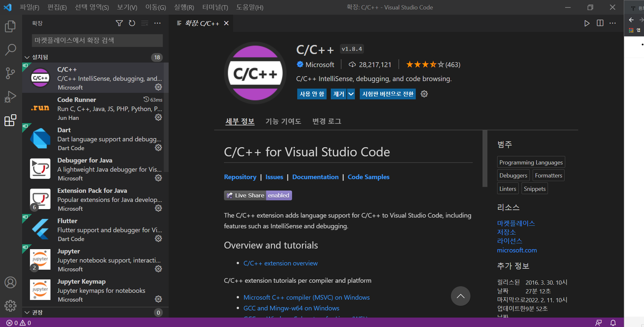Open the Extensions view icon
Screen dimensions: 644x327
(x=10, y=120)
